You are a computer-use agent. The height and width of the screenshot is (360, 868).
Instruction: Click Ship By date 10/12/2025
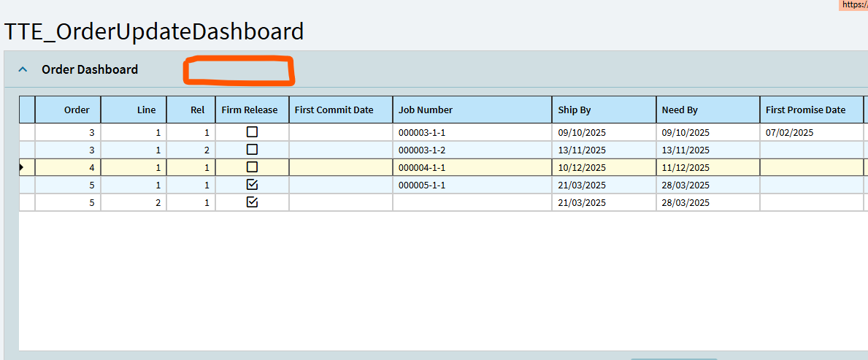pos(604,168)
